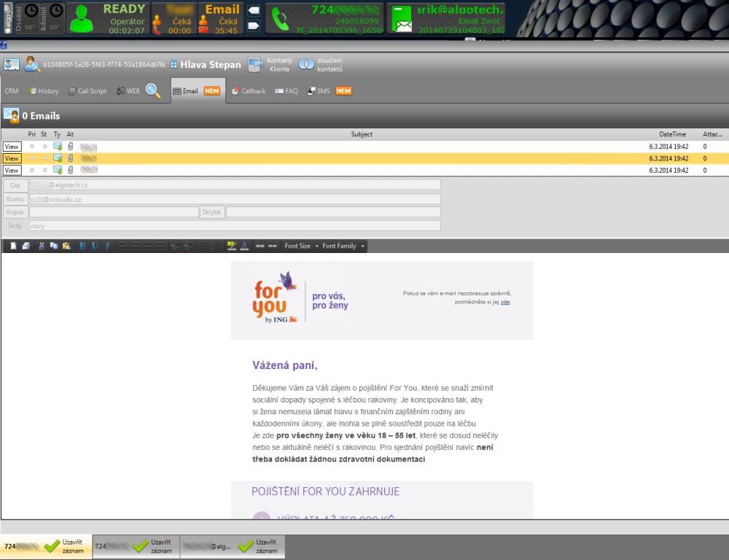Click the text highlight color icon
Image resolution: width=729 pixels, height=560 pixels.
(232, 246)
